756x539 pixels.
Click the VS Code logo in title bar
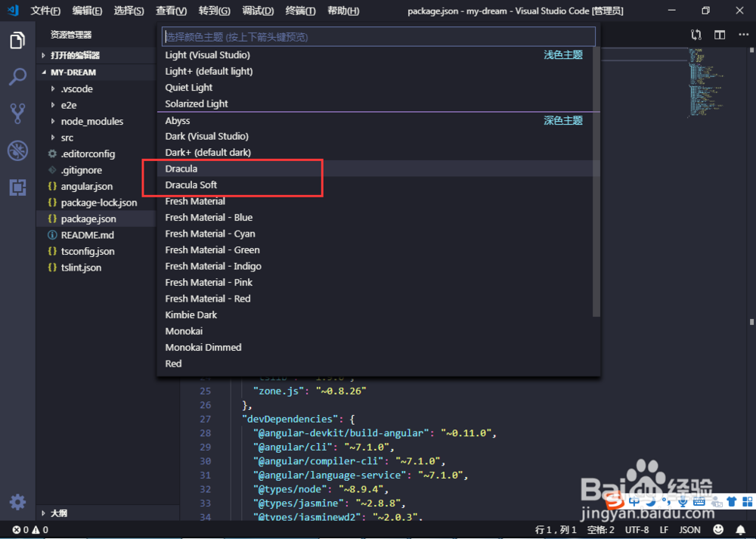[13, 10]
